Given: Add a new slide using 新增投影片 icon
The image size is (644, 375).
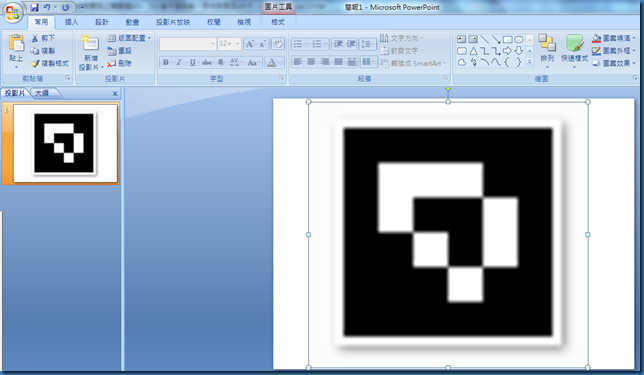Looking at the screenshot, I should click(x=90, y=44).
